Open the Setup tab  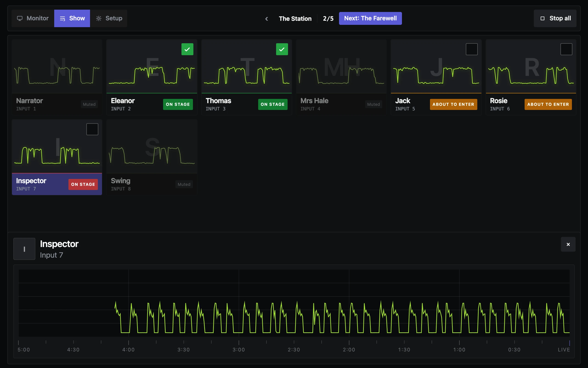coord(109,18)
